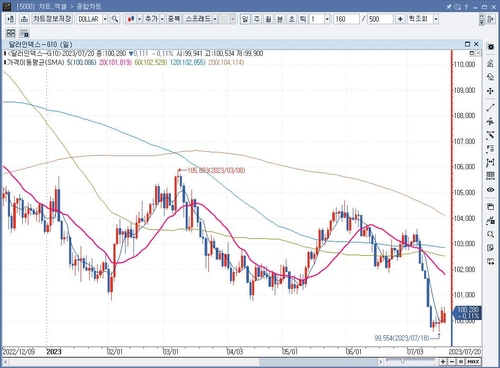The width and height of the screenshot is (500, 368).
Task: Click the zoom out minus button at bottom
Action: click(x=452, y=362)
